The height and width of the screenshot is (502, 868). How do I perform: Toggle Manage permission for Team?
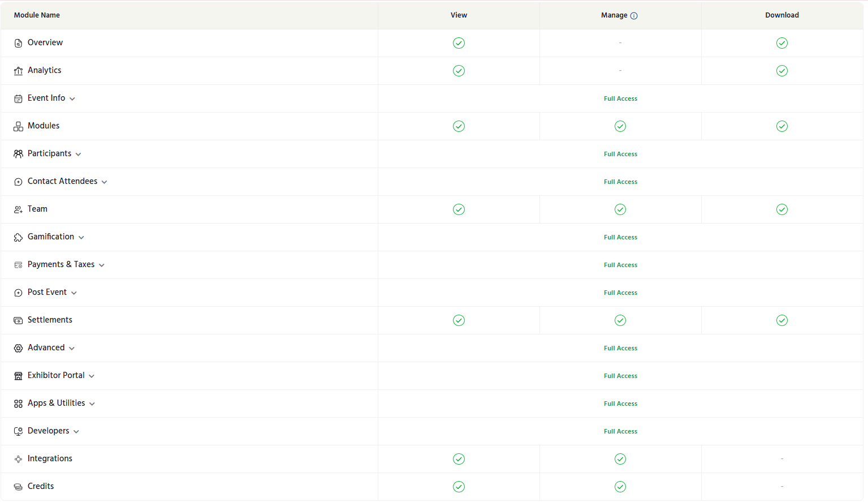click(620, 209)
